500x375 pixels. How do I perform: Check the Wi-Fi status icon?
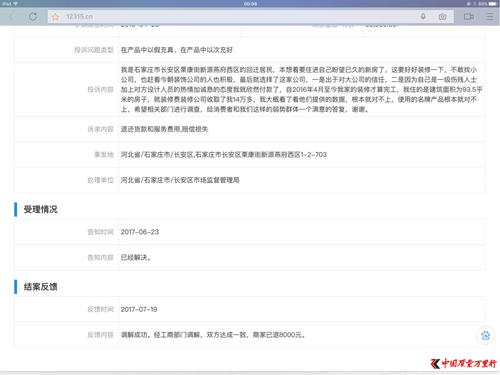(x=16, y=4)
